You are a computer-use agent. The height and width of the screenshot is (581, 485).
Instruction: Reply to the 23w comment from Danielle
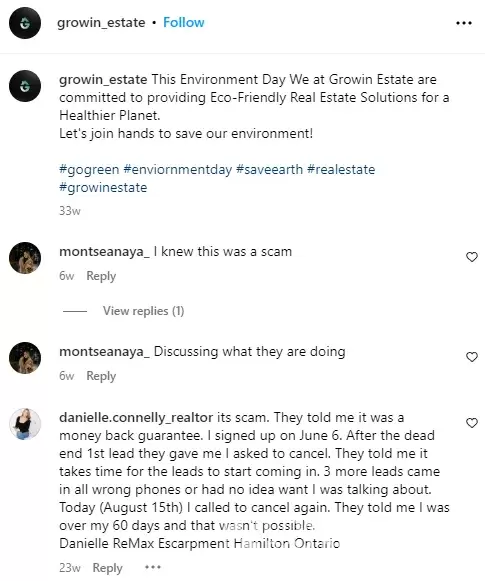[x=107, y=568]
